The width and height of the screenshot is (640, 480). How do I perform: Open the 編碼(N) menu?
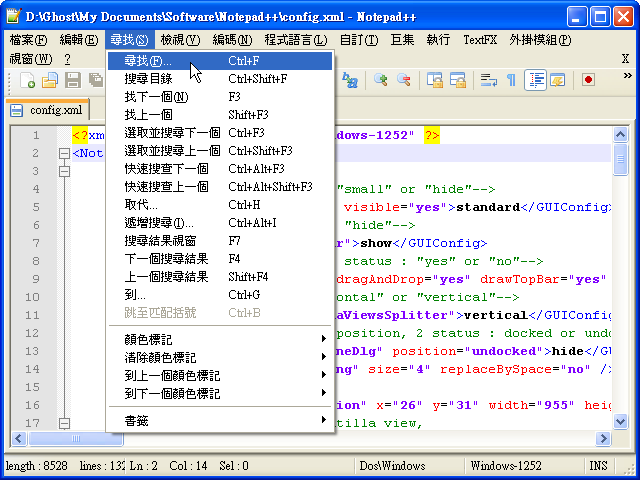click(x=232, y=40)
